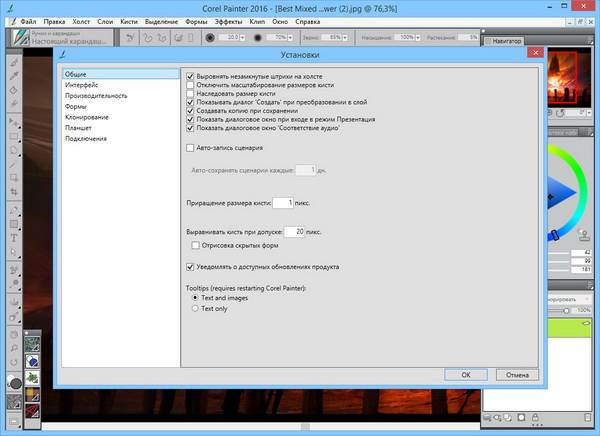Open the 'Эффекты' menu
This screenshot has width=600, height=436.
226,19
